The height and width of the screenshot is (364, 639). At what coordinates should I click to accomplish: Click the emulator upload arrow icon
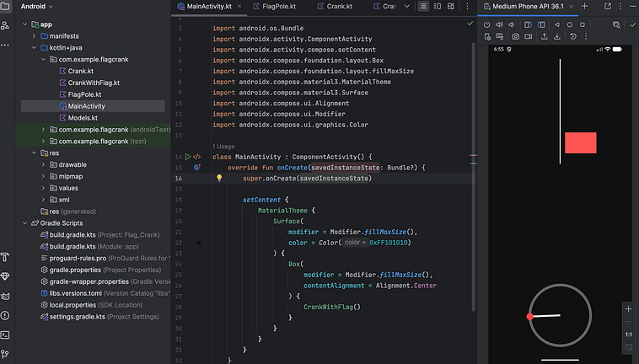(545, 36)
